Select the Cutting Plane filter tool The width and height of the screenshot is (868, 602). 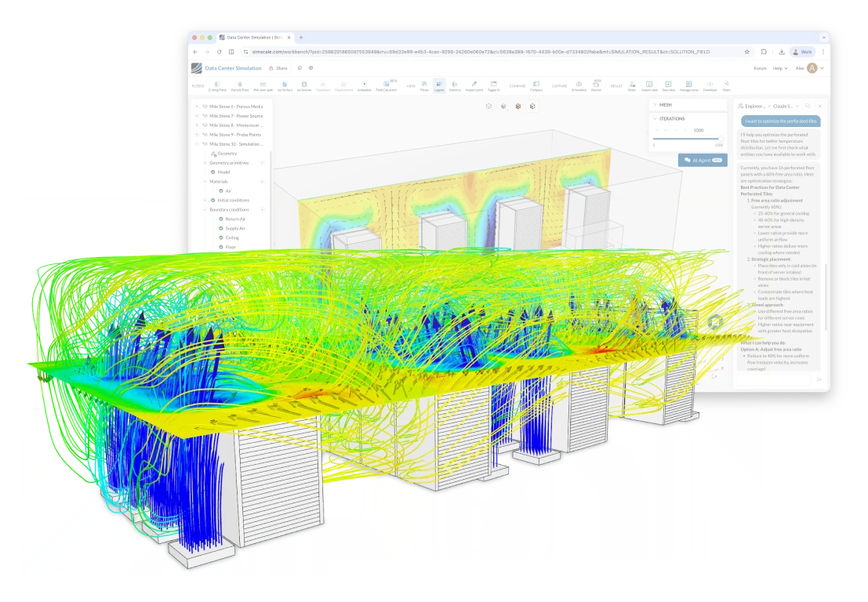click(x=218, y=85)
